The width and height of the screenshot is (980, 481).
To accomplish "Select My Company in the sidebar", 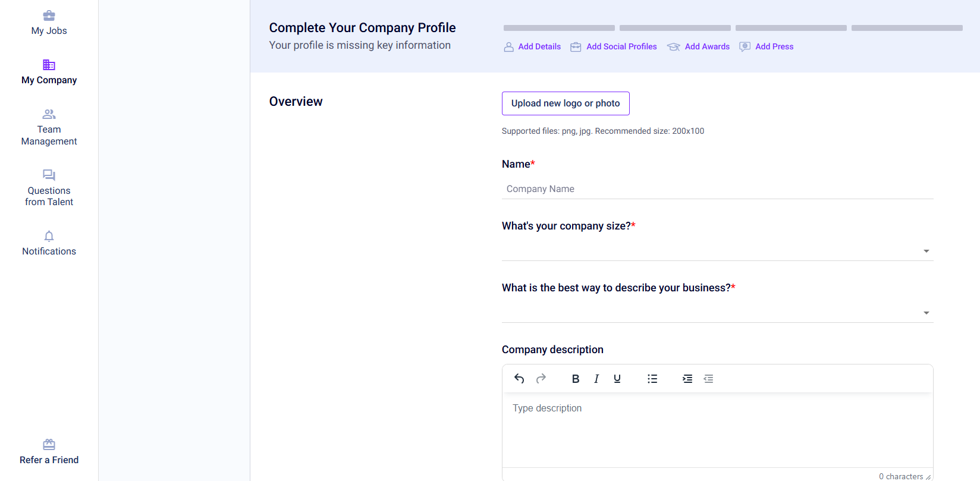I will [49, 73].
